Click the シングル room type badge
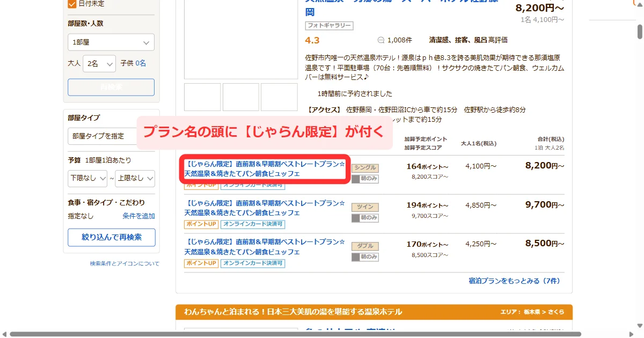The height and width of the screenshot is (338, 644). 365,167
